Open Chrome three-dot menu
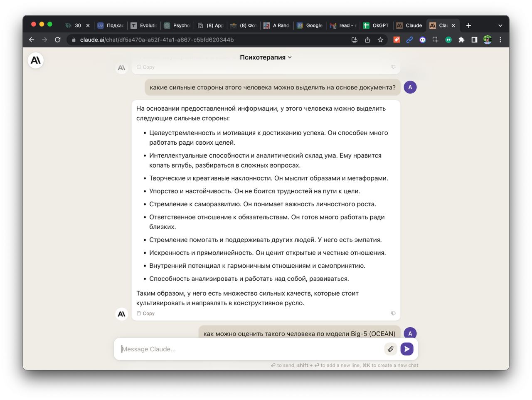Image resolution: width=532 pixels, height=400 pixels. coord(500,40)
